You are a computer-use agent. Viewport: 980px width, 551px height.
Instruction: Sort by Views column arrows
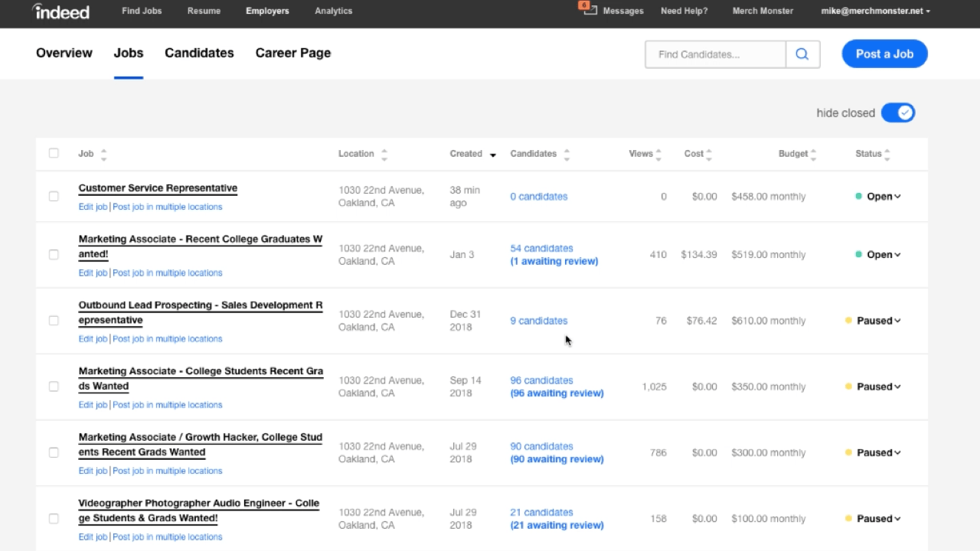658,154
